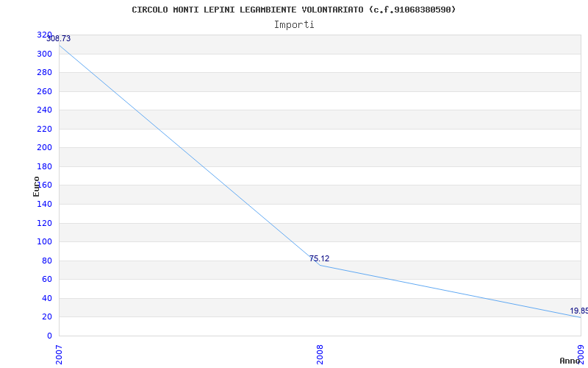Click the 80 y-axis tick label
588x368 pixels.
(x=47, y=261)
